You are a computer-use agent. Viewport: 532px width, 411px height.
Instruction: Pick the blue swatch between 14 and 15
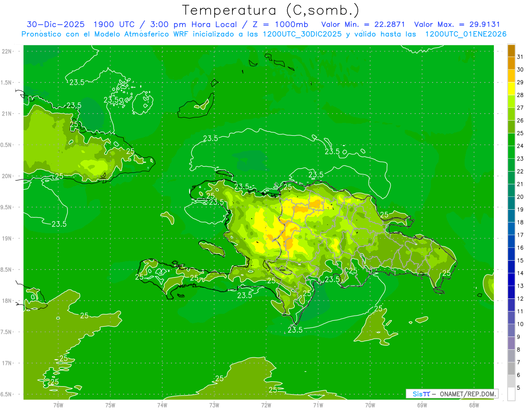point(511,266)
